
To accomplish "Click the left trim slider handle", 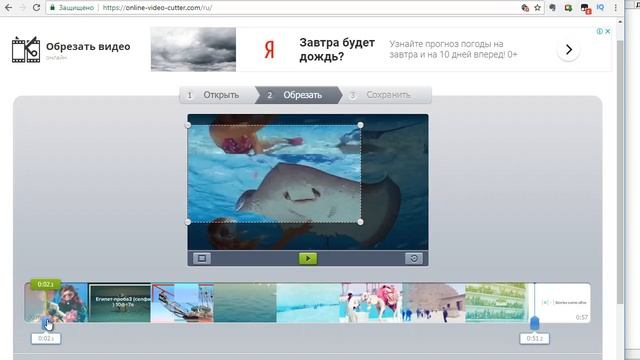I will 46,324.
